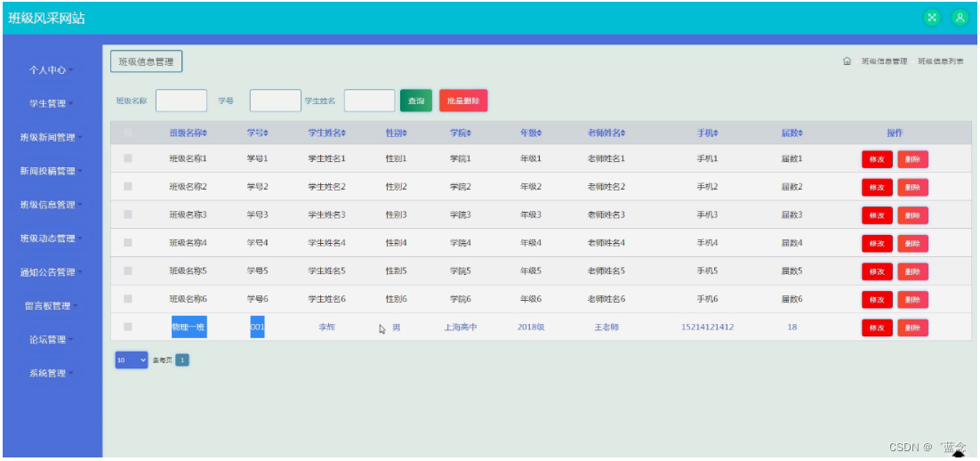Open the user profile icon
980x461 pixels.
pyautogui.click(x=960, y=18)
